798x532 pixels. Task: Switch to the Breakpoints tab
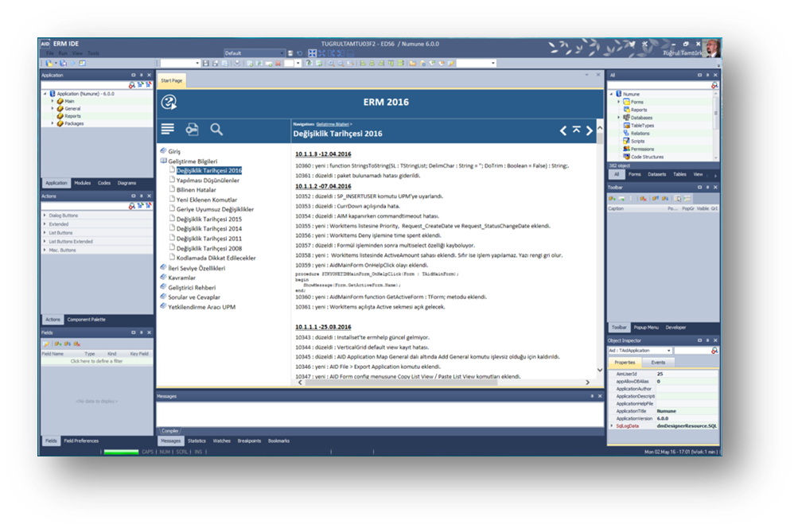point(249,441)
